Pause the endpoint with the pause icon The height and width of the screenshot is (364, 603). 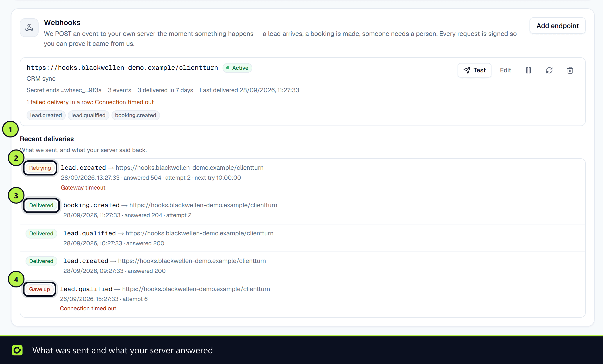click(x=528, y=70)
